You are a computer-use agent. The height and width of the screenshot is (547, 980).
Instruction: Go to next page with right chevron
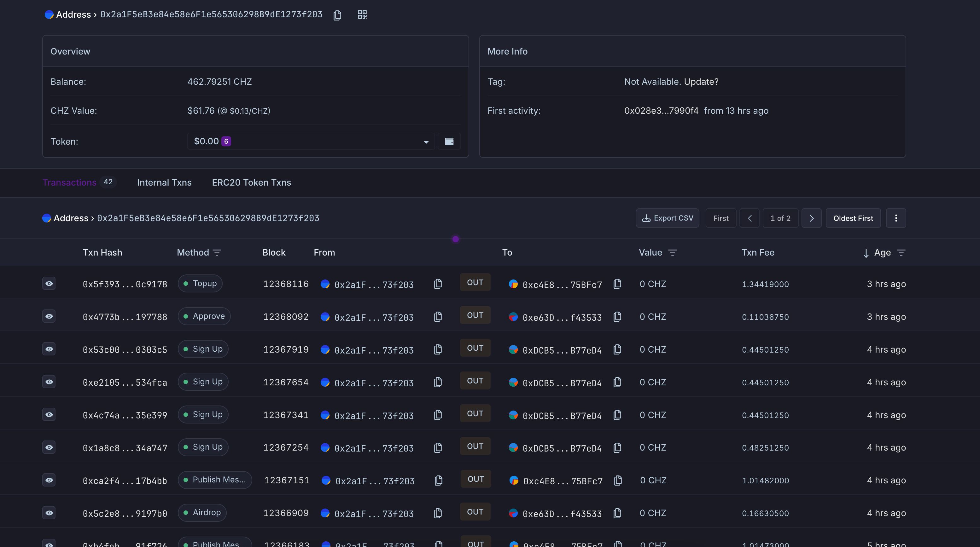point(812,218)
